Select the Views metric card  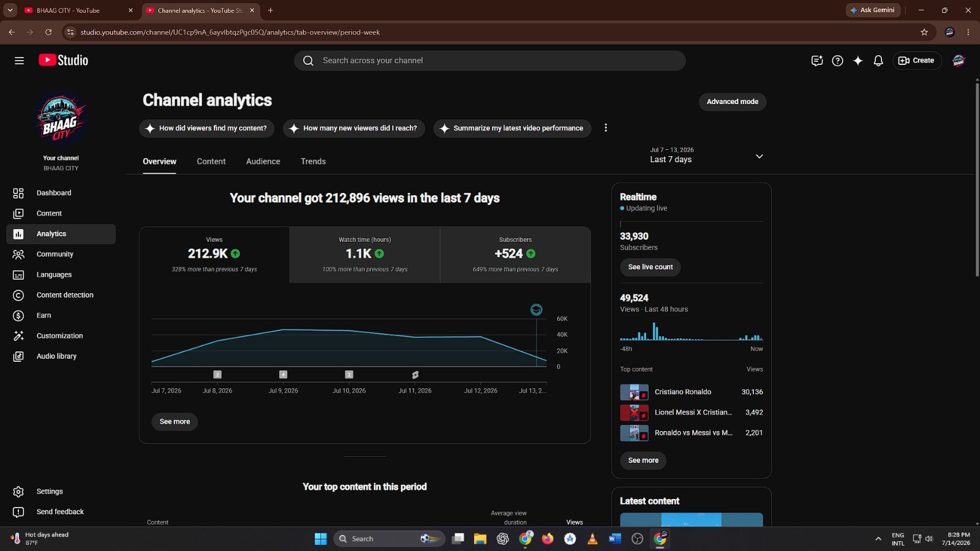214,255
